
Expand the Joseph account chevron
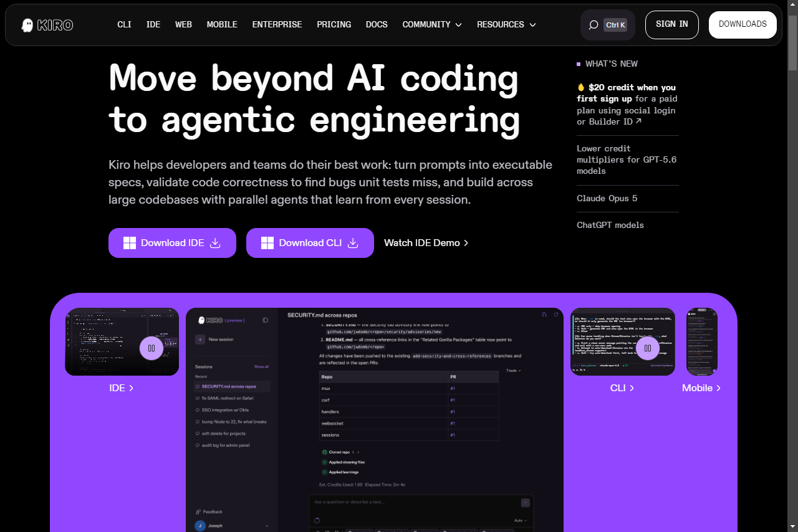point(267,526)
